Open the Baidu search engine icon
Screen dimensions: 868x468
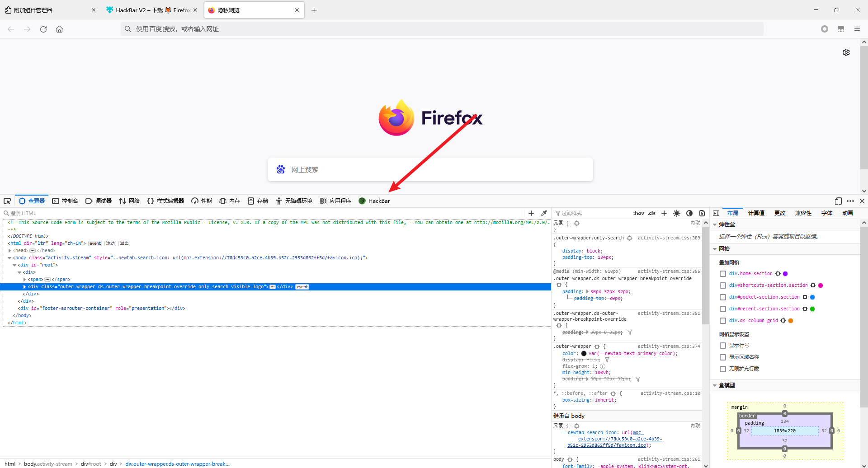click(281, 169)
